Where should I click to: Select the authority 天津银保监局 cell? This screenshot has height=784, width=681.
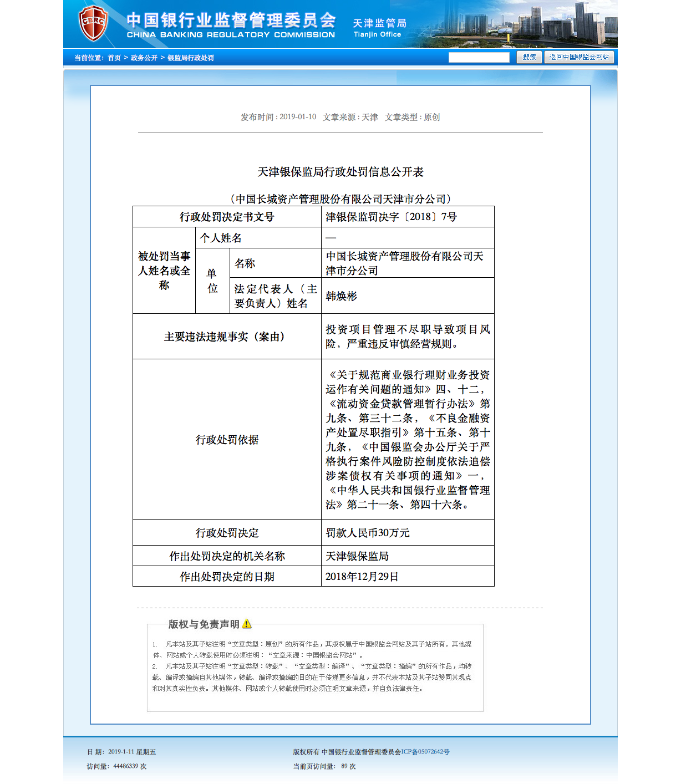pos(408,556)
